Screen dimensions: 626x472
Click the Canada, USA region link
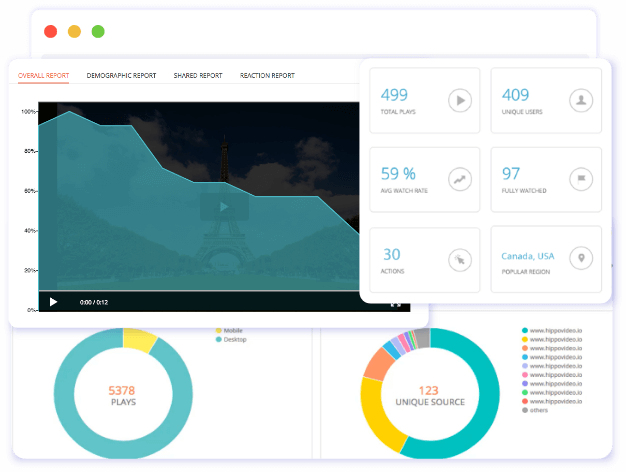(x=527, y=256)
